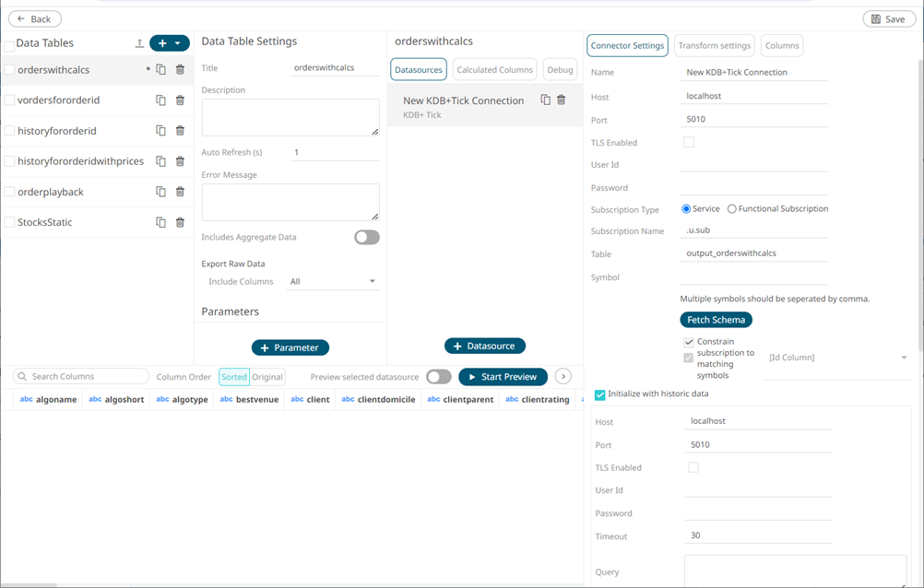Expand preview panel with arrow circle

[563, 376]
